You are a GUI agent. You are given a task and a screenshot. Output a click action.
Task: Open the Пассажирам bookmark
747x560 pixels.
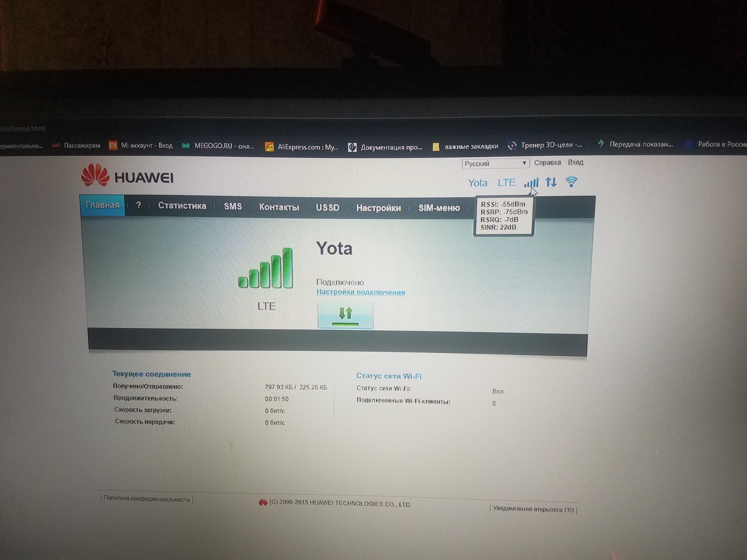point(76,146)
